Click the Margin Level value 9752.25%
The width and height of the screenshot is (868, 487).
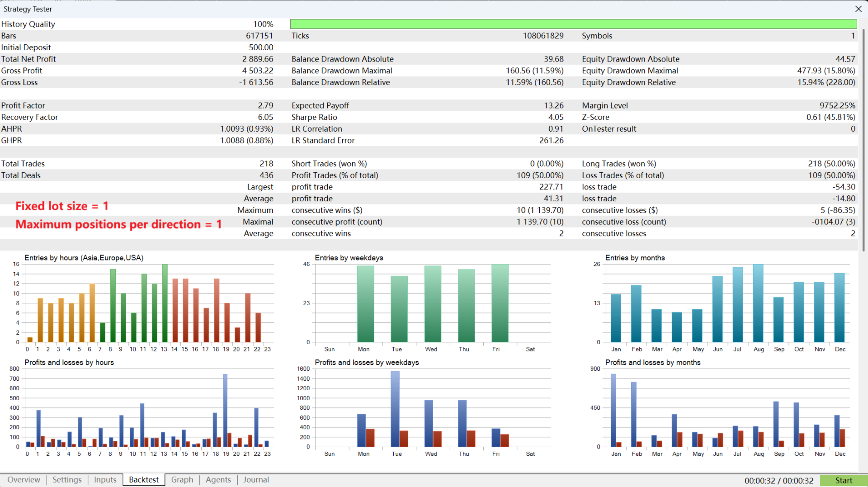point(837,106)
